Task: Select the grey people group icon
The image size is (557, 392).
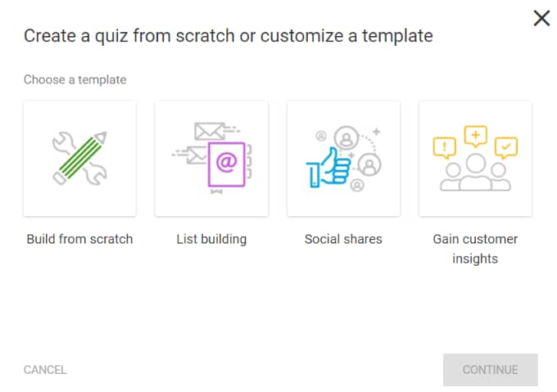Action: tap(475, 173)
